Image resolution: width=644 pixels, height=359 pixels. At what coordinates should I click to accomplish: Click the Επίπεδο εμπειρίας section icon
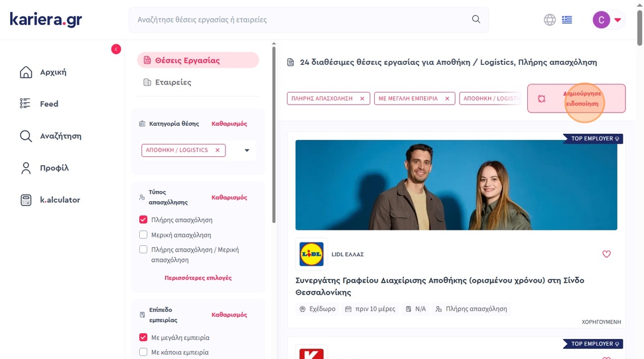pyautogui.click(x=142, y=315)
